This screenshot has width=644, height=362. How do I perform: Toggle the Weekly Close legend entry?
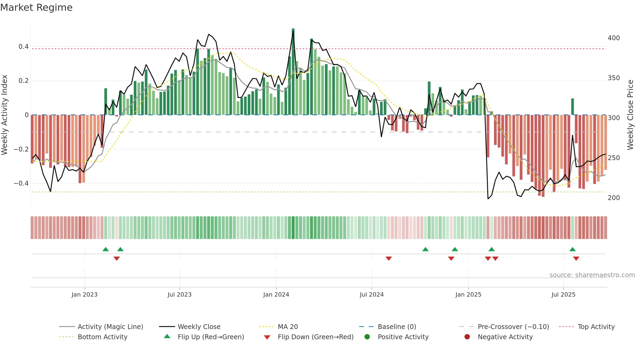tap(190, 327)
